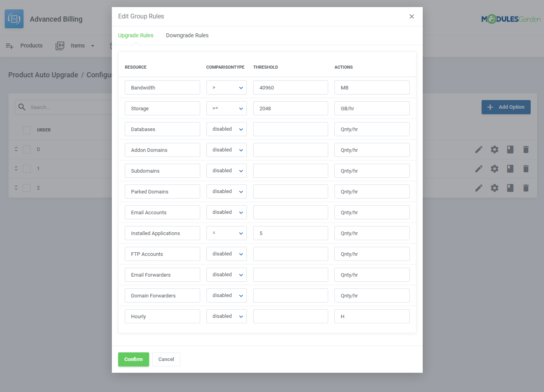Check the select-all checkbox in the Order header
The width and height of the screenshot is (544, 392).
click(x=26, y=130)
